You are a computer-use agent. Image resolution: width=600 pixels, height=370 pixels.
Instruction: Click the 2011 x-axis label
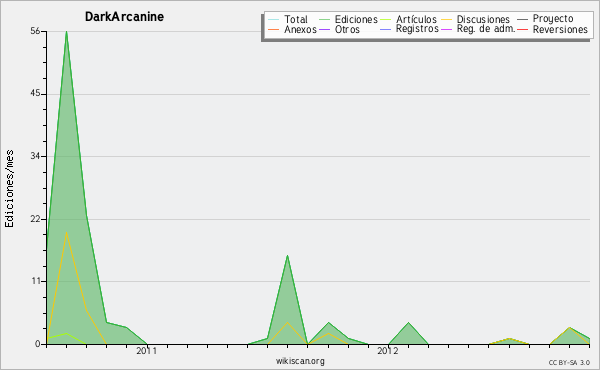(147, 351)
